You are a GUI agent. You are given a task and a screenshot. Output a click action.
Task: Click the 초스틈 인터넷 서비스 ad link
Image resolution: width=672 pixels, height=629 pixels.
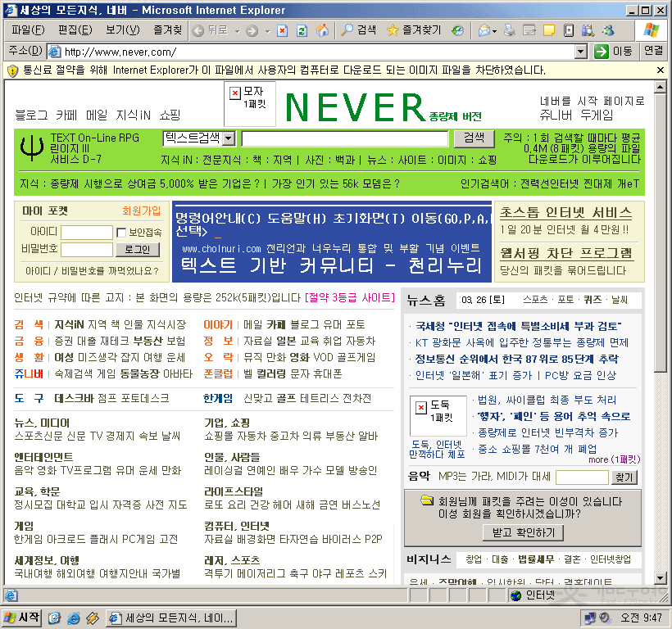pyautogui.click(x=565, y=213)
